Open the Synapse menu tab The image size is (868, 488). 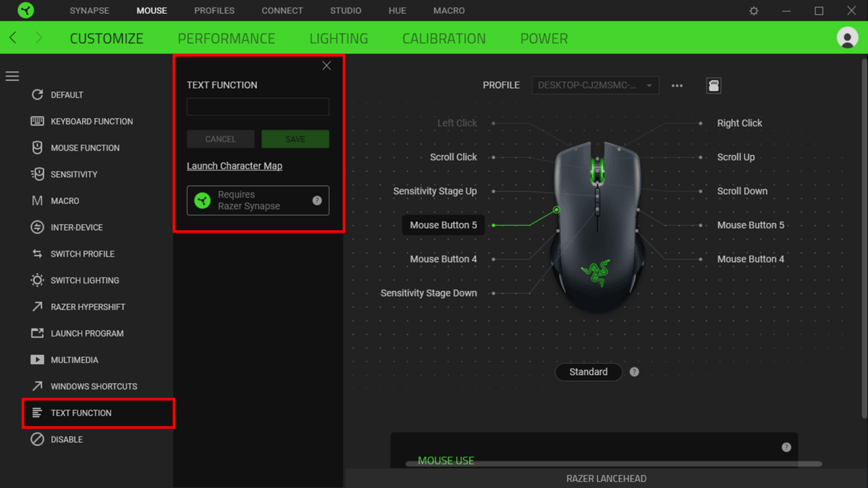pos(90,11)
